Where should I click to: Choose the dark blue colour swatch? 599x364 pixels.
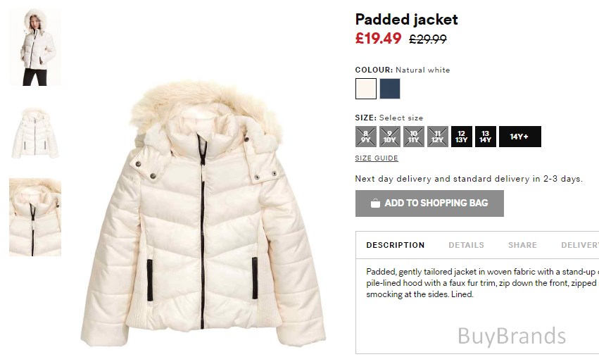tap(390, 89)
